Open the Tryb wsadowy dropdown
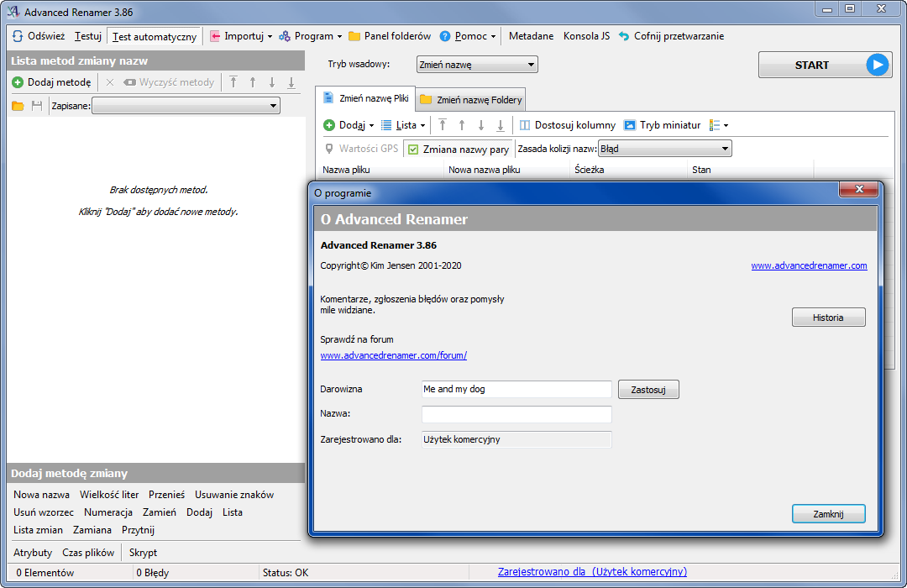Image resolution: width=907 pixels, height=588 pixels. point(477,64)
